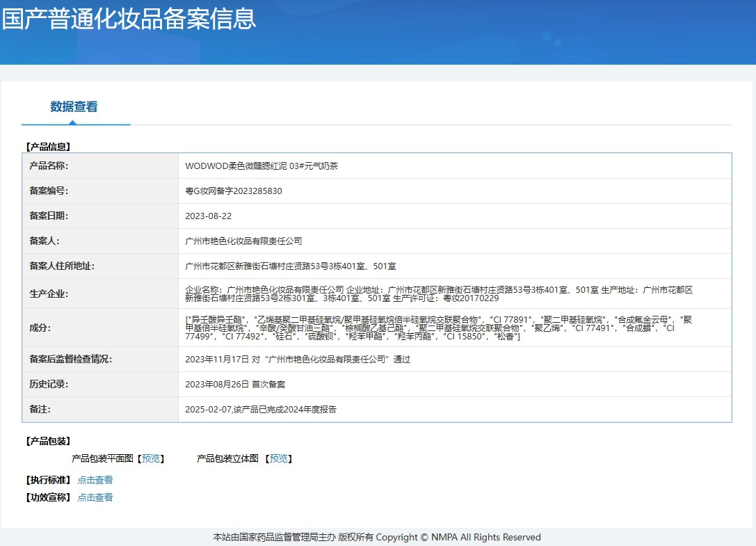Click the 生产企业 label

tap(49, 294)
